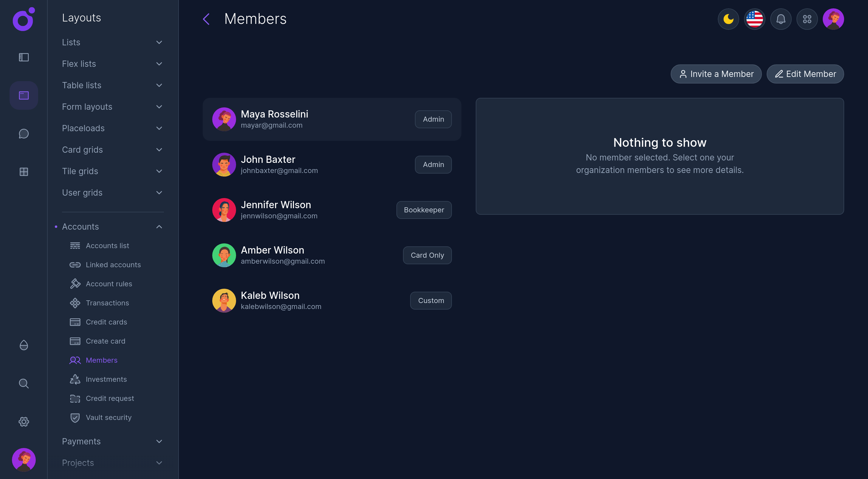
Task: Open Credit request from sidebar menu
Action: (x=109, y=398)
